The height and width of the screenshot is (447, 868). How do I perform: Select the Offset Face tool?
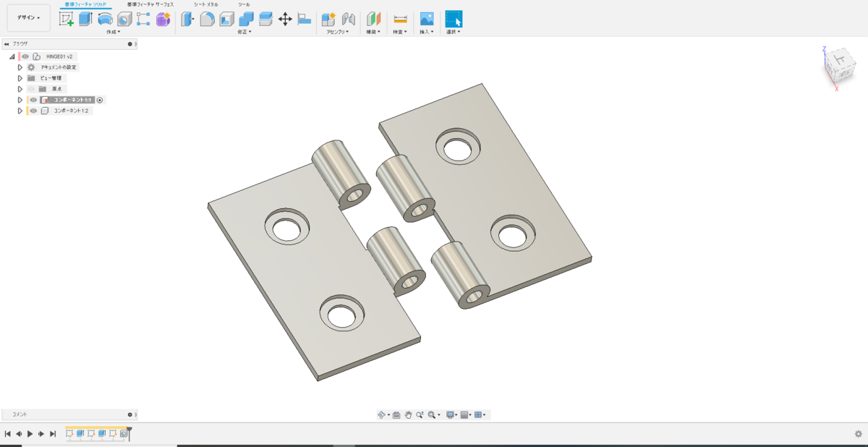[265, 20]
